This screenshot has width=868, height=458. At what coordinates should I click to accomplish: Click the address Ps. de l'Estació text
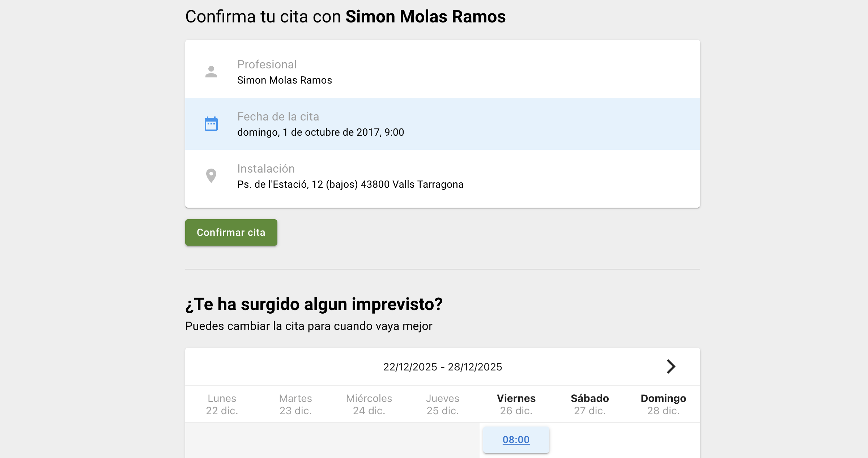pos(350,185)
